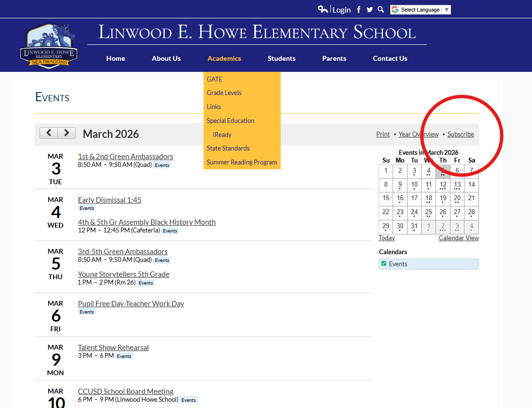Click the search magnifier icon

click(381, 10)
